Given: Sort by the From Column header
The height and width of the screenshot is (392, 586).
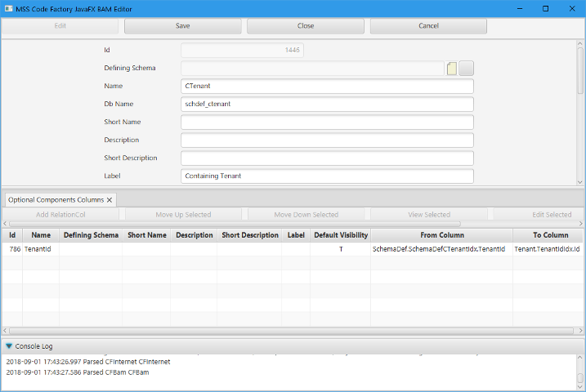Looking at the screenshot, I should (x=441, y=235).
